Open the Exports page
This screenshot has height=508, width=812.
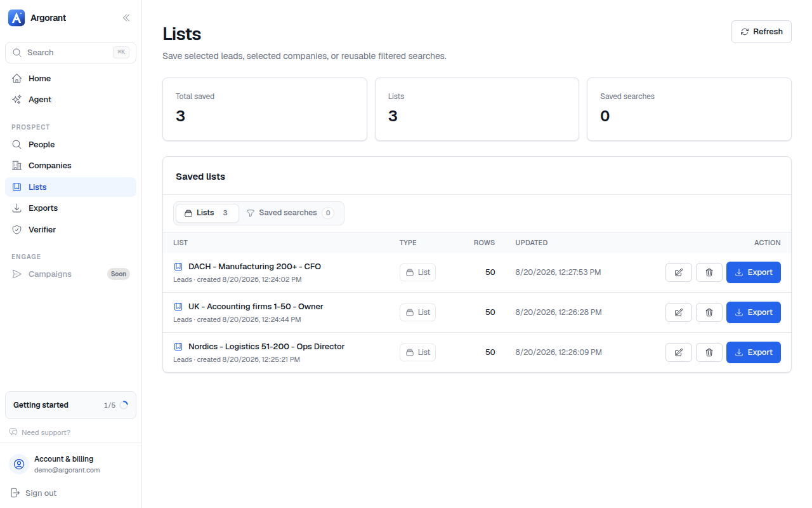tap(70, 208)
